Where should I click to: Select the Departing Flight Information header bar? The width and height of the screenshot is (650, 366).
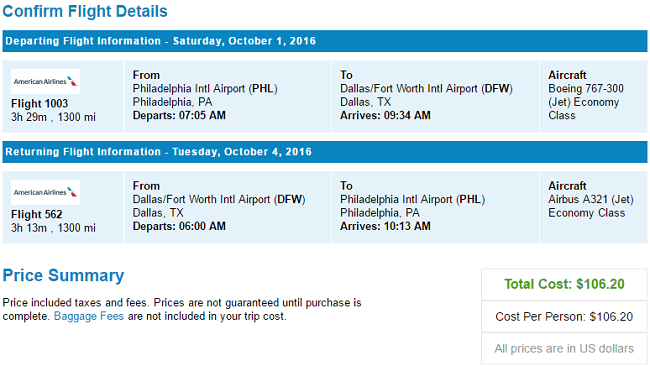pyautogui.click(x=325, y=41)
